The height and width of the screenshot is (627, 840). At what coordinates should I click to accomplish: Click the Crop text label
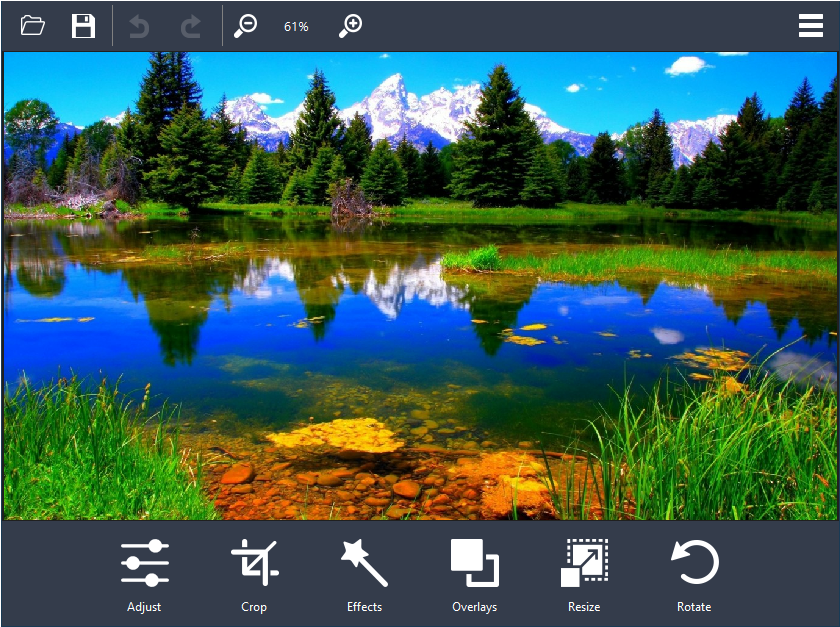click(254, 607)
